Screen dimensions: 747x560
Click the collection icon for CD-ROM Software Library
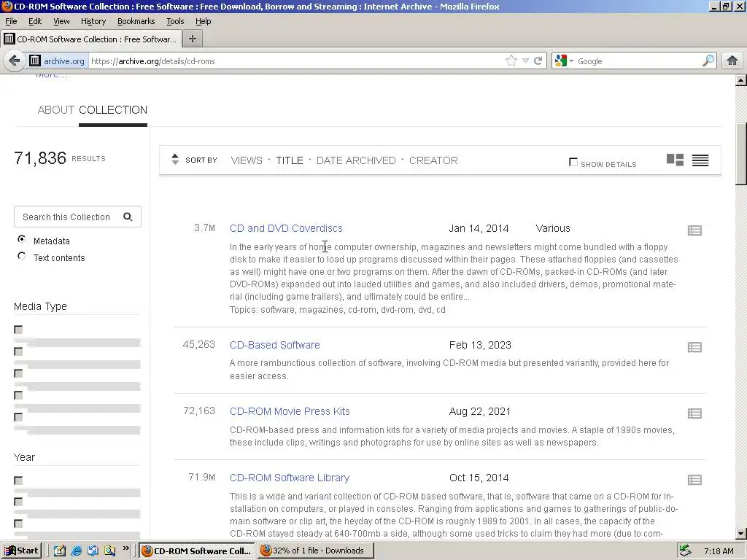point(694,480)
